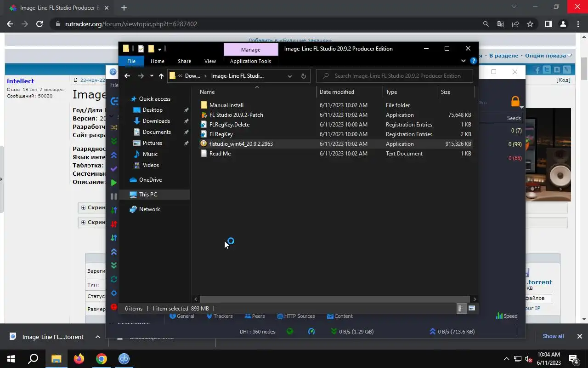Switch to HTTP Sources tab in qBittorrent
This screenshot has height=368, width=588.
click(x=296, y=316)
